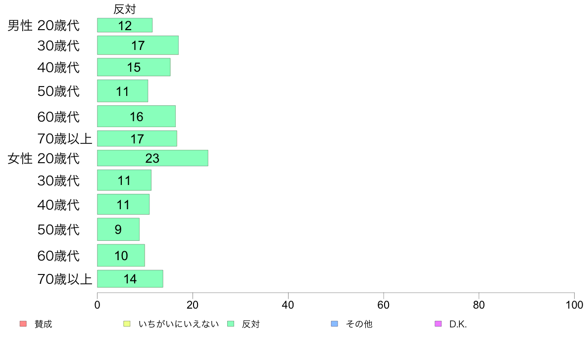
Task: Select the 男性 20歳代 bar showing 12
Action: tap(125, 25)
